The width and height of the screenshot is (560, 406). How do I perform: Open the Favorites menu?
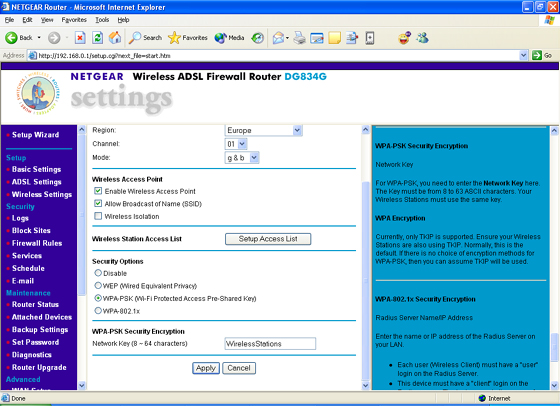point(74,20)
